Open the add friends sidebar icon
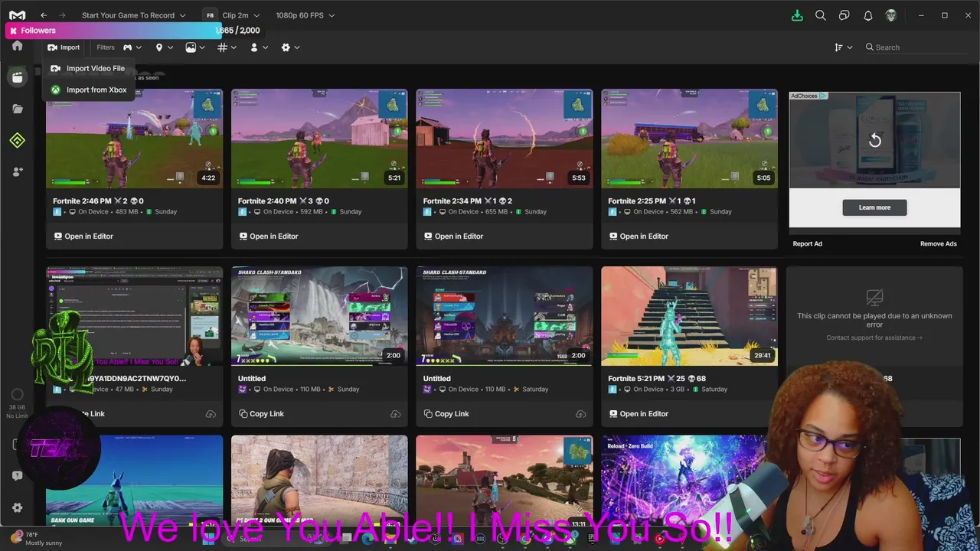The width and height of the screenshot is (980, 551). click(17, 171)
